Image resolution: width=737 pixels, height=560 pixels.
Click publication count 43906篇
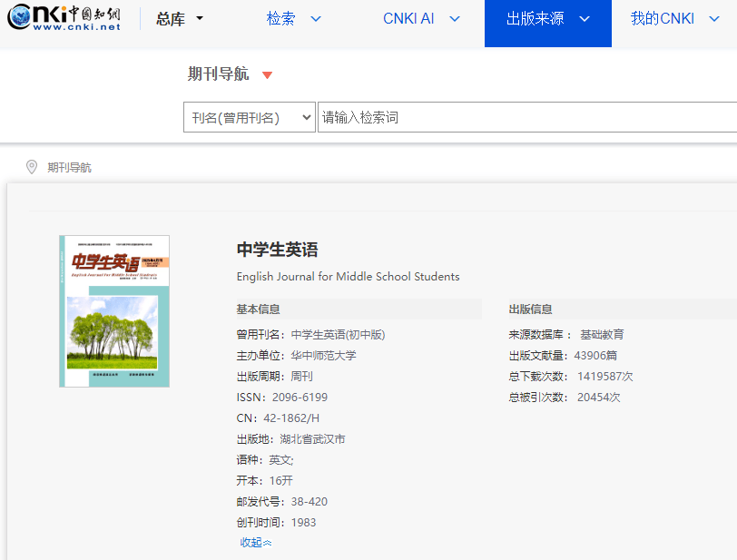(595, 356)
